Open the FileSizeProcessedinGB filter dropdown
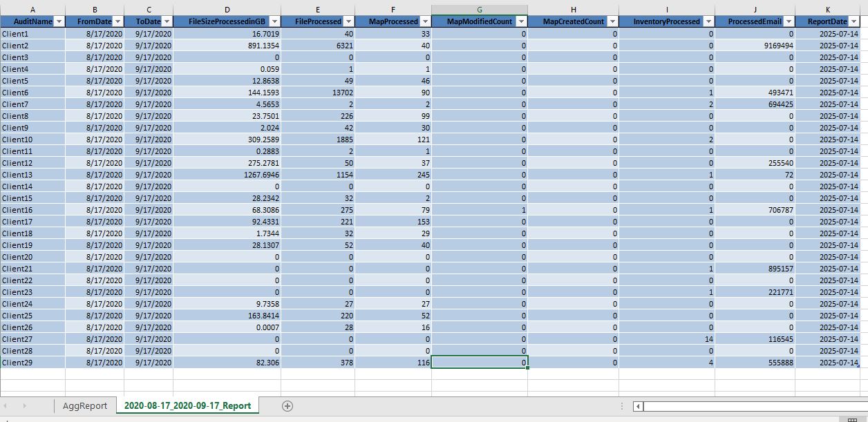This screenshot has height=422, width=868. tap(274, 21)
